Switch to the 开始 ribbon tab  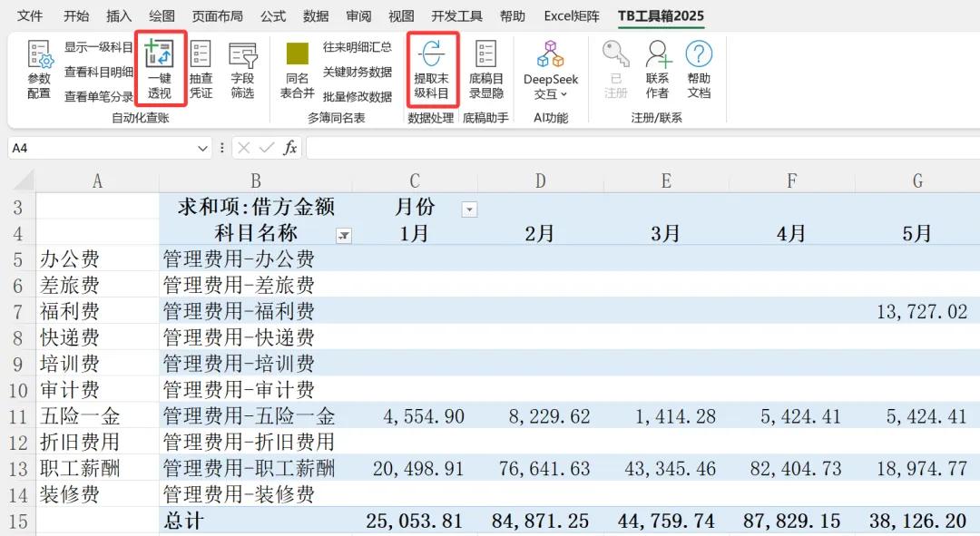[x=76, y=15]
